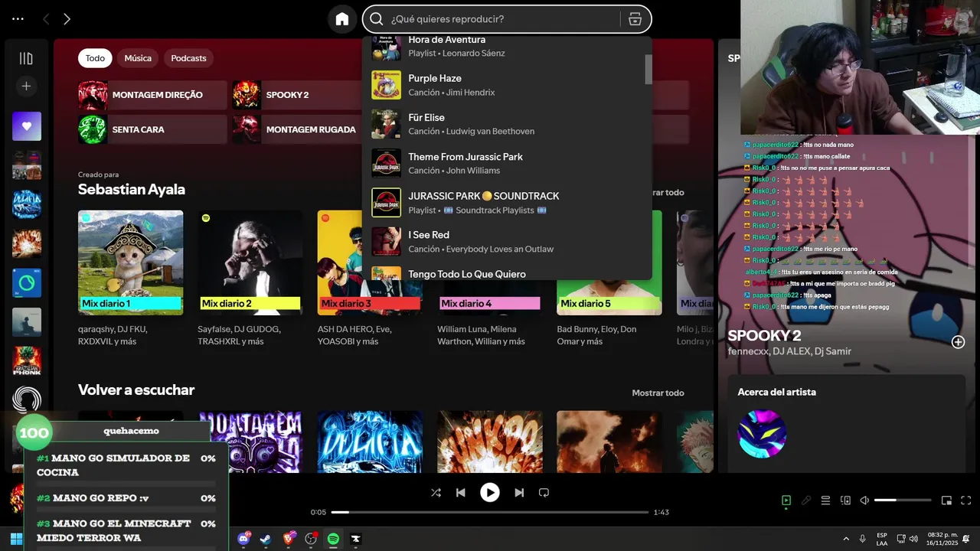980x551 pixels.
Task: Open the Brazilian Phonk sidebar playlist
Action: (27, 361)
